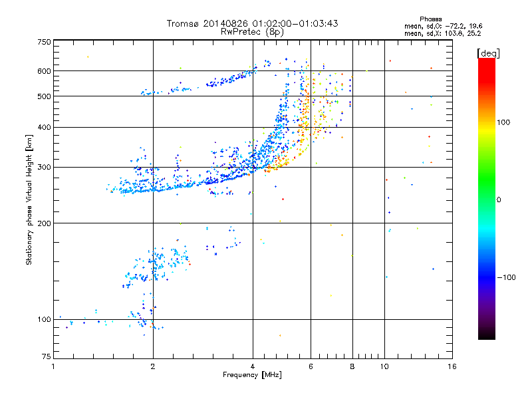Click the x-axis '4' tick label
This screenshot has width=532, height=399.
tap(253, 366)
